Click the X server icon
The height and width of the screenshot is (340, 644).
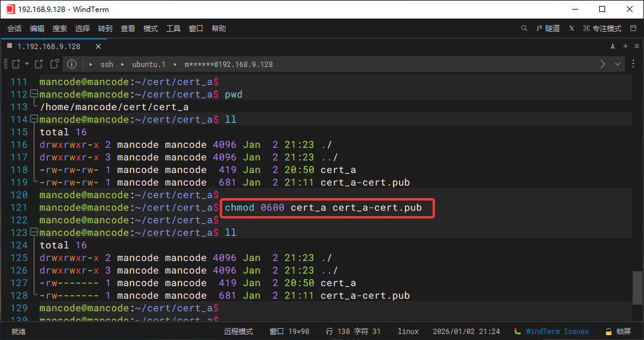[572, 28]
